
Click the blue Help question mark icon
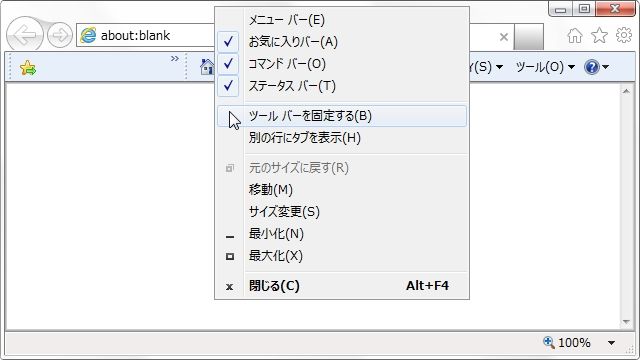tap(591, 67)
